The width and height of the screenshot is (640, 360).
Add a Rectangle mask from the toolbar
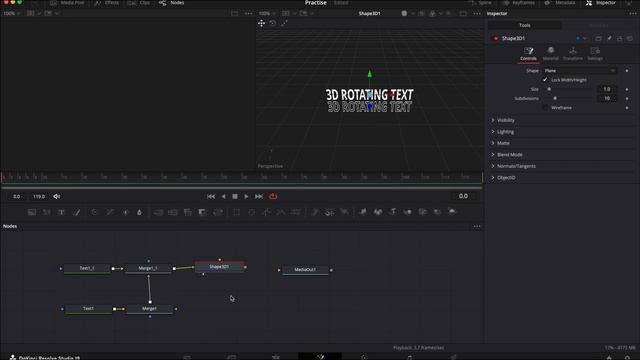(x=236, y=212)
